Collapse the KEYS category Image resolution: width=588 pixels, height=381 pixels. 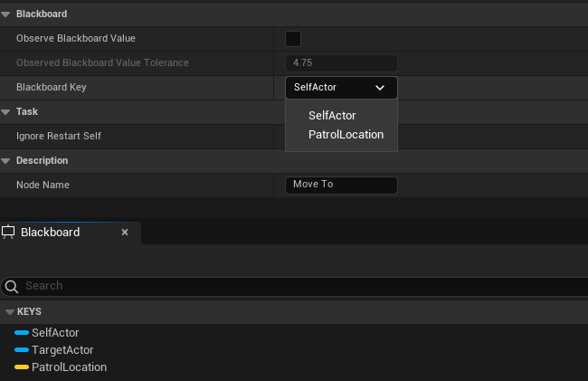[x=9, y=311]
